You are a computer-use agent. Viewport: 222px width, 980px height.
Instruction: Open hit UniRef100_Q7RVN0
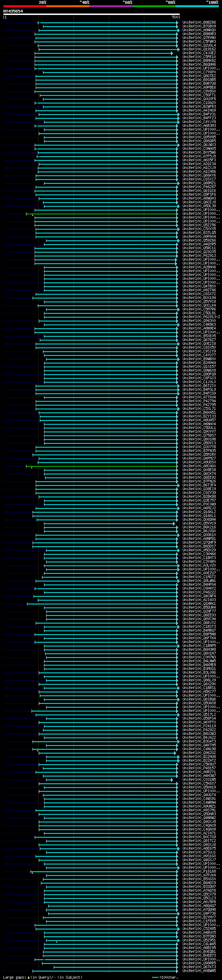(x=199, y=38)
